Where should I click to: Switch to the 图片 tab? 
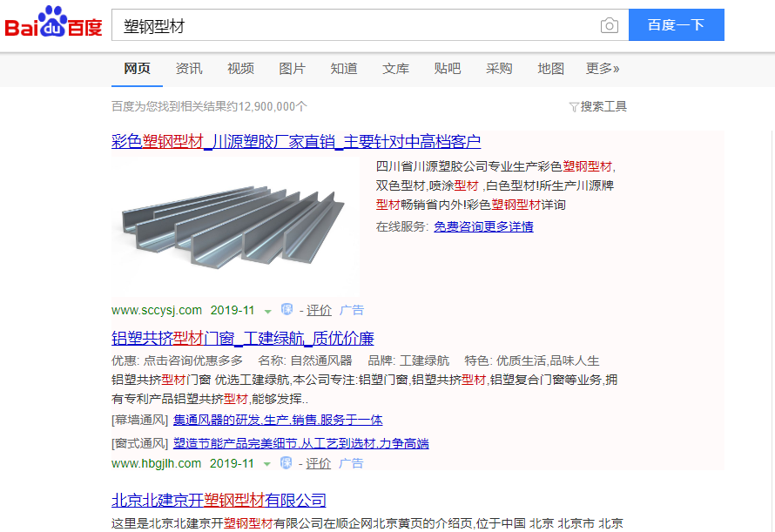293,69
